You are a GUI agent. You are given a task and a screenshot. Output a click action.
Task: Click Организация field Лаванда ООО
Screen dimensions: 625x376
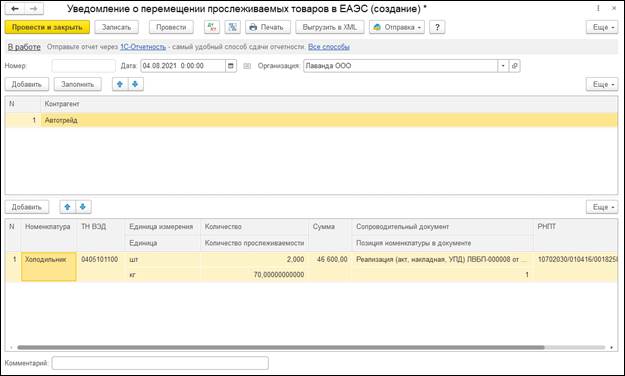[x=400, y=66]
